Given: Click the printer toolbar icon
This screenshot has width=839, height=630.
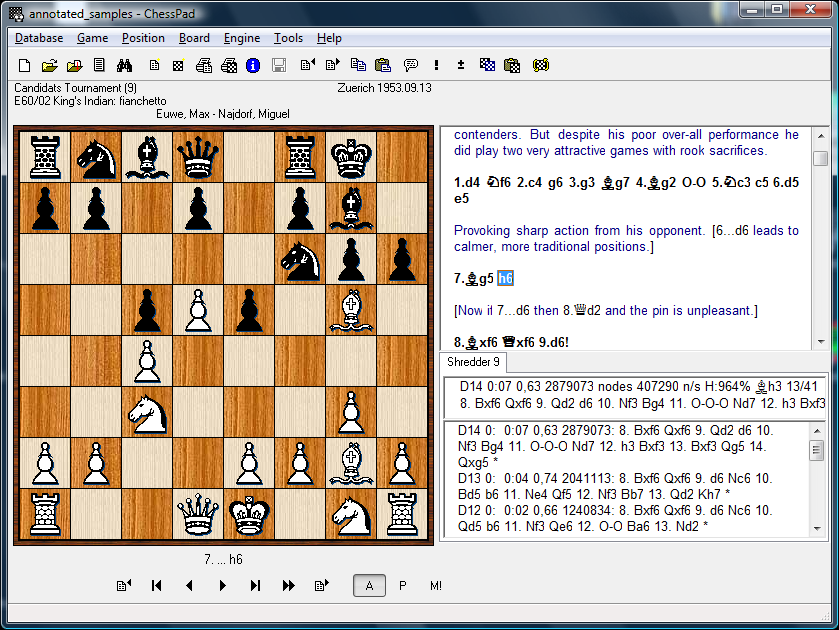Looking at the screenshot, I should pyautogui.click(x=204, y=66).
